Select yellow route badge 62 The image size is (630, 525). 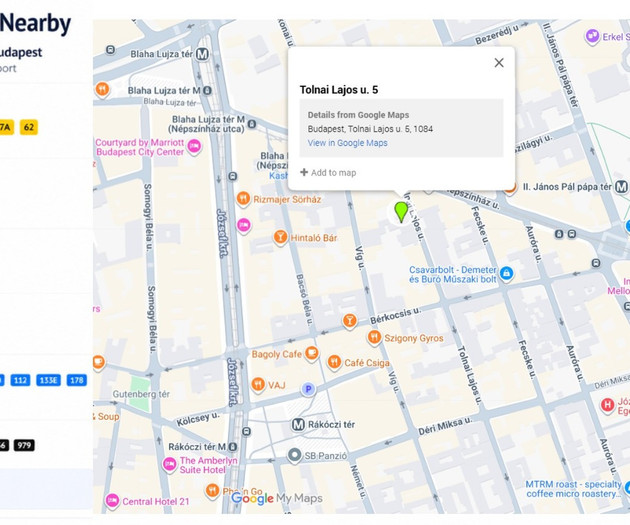pyautogui.click(x=29, y=127)
